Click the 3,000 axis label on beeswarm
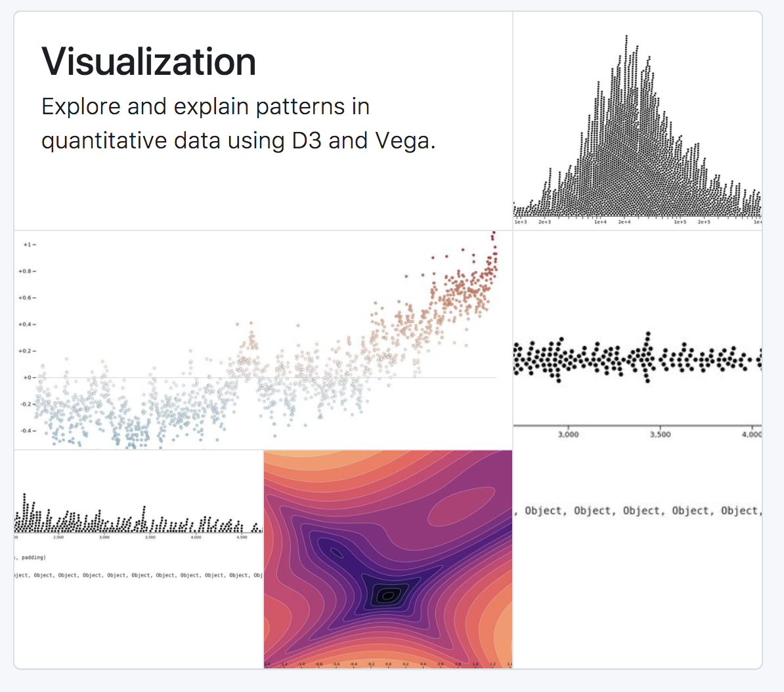The height and width of the screenshot is (692, 784). pyautogui.click(x=568, y=435)
